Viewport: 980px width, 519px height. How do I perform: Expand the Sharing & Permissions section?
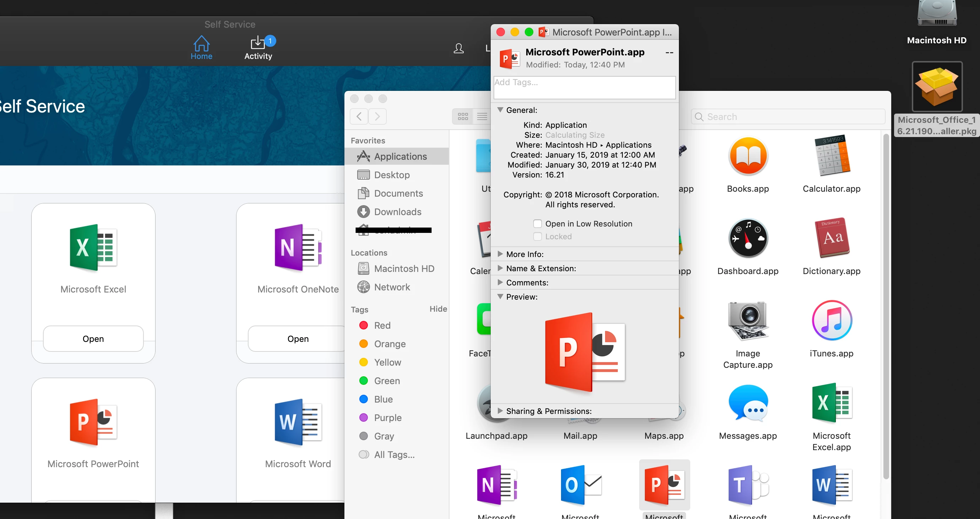pos(500,411)
